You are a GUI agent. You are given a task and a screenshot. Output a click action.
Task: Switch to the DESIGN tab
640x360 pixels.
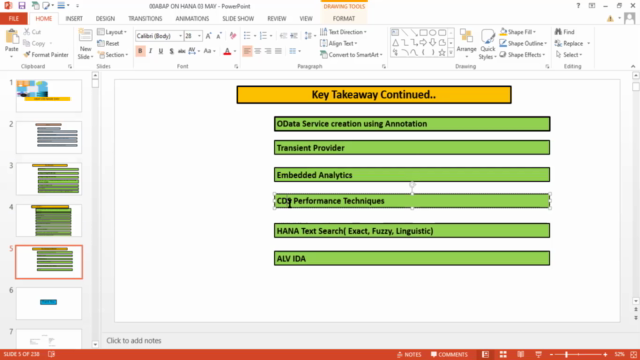(105, 18)
